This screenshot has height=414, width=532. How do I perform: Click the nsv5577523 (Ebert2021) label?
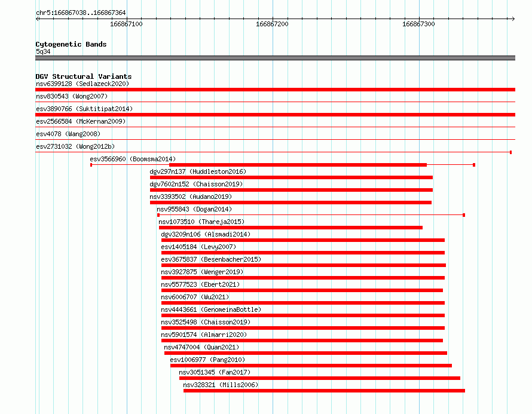pyautogui.click(x=200, y=284)
